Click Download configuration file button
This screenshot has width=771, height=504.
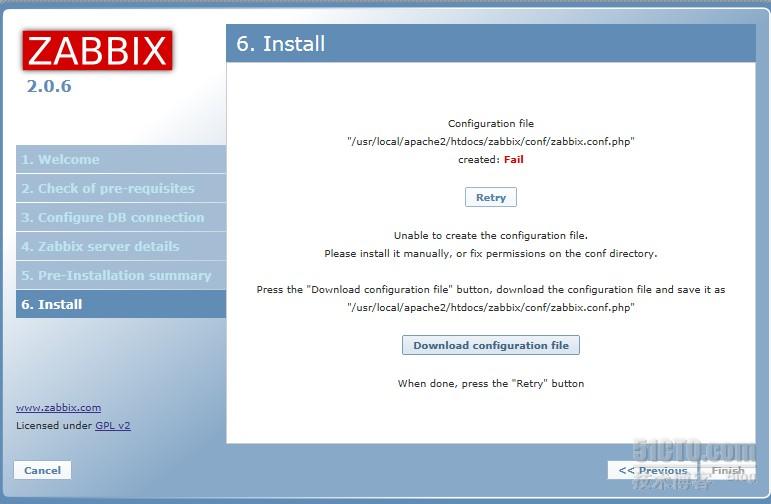coord(491,345)
